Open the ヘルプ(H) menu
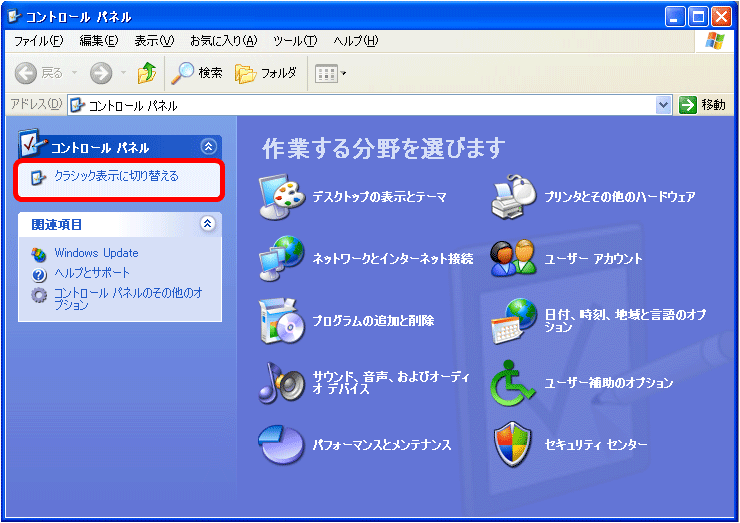 click(x=356, y=41)
